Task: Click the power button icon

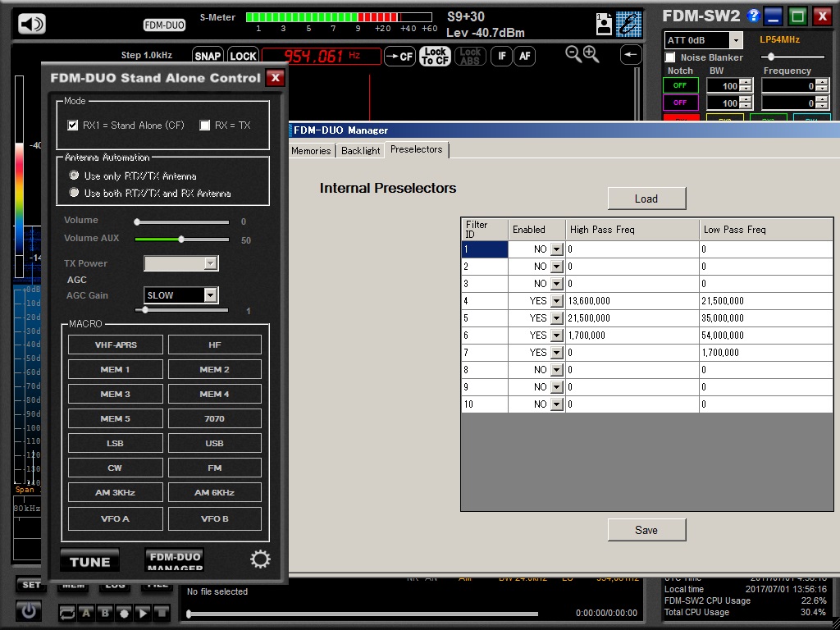Action: (x=29, y=610)
